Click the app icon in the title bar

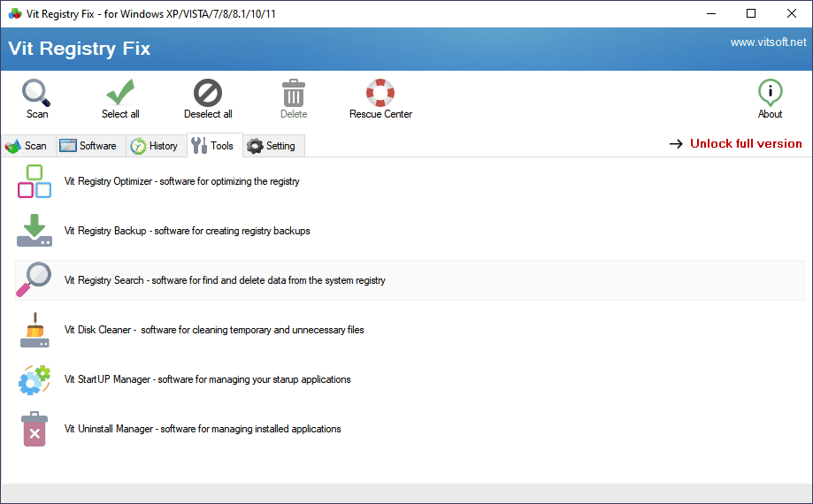point(15,14)
